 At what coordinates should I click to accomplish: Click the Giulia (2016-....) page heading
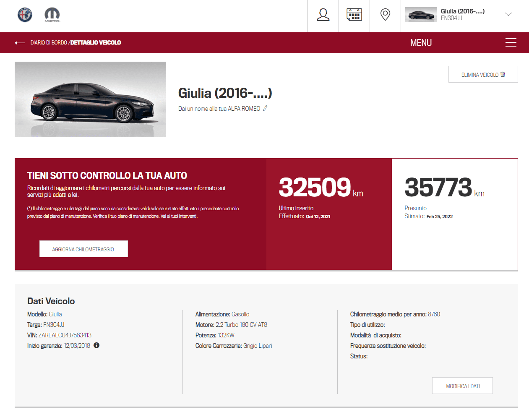tap(225, 93)
